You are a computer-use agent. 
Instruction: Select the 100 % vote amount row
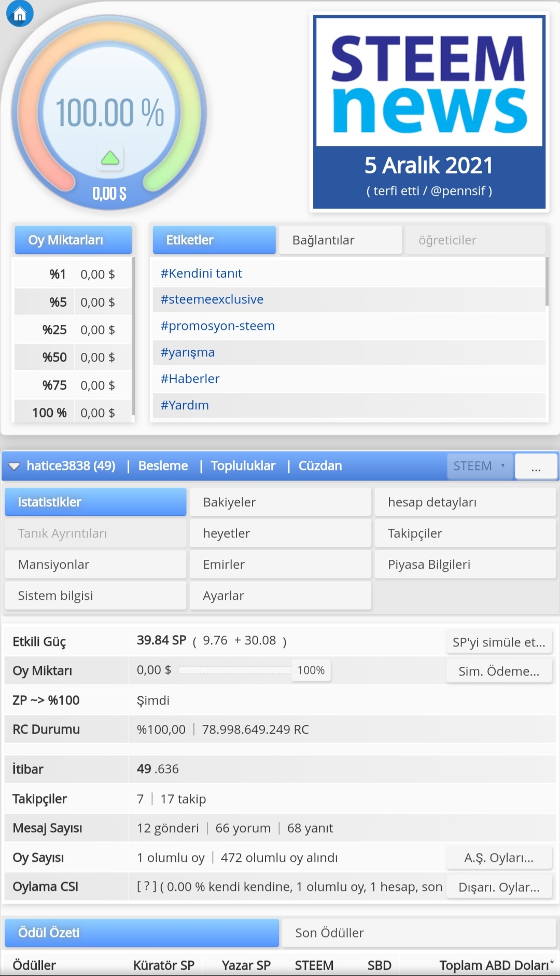[73, 413]
